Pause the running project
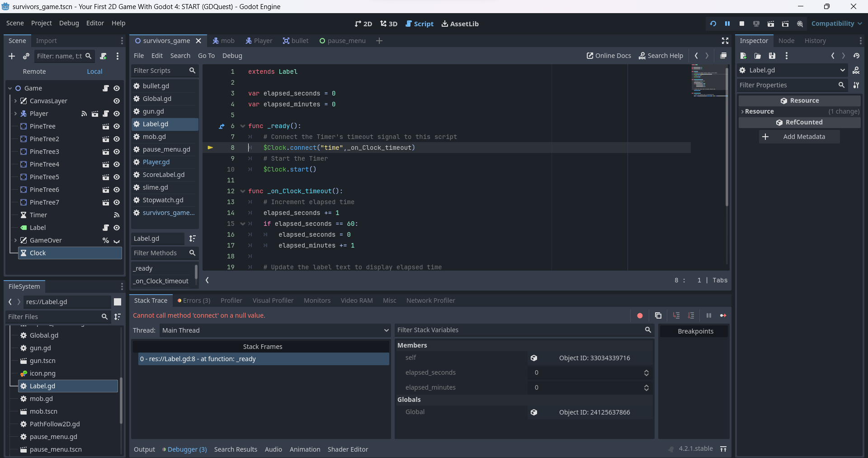Screen dimensions: 868x458 coord(727,24)
